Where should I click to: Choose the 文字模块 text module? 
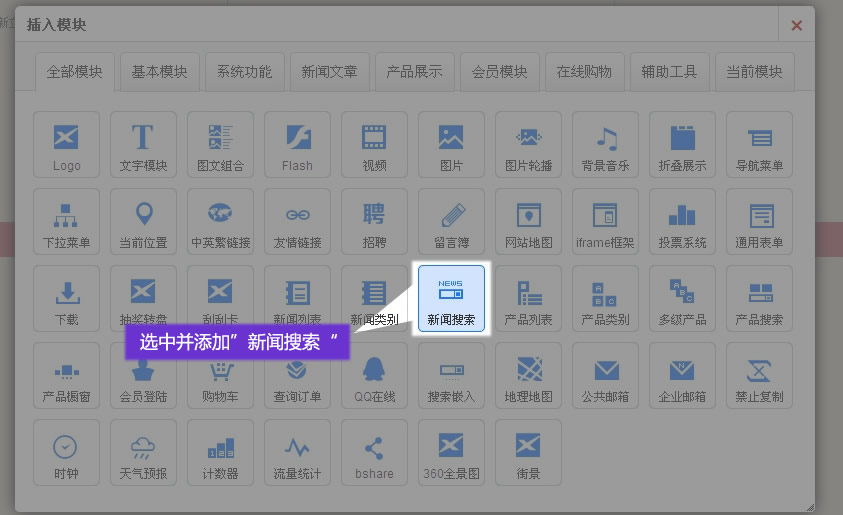(x=143, y=145)
